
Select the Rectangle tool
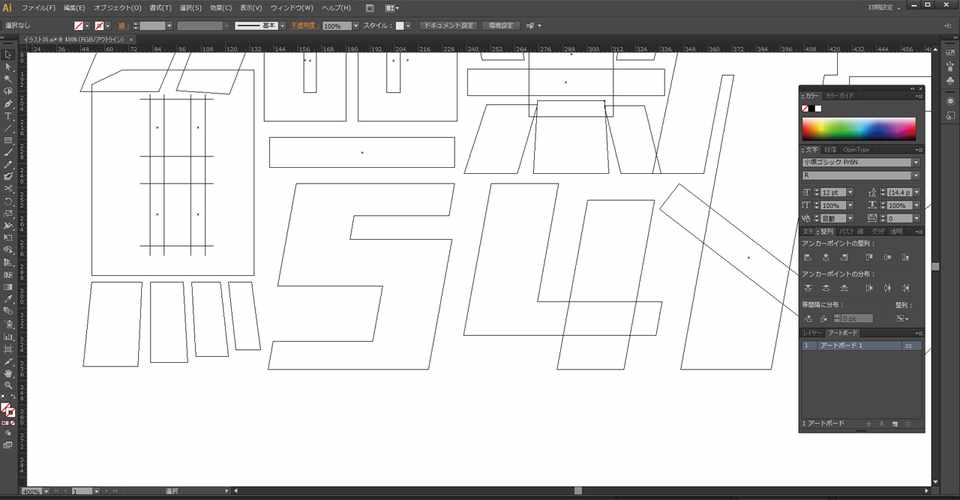coord(9,141)
